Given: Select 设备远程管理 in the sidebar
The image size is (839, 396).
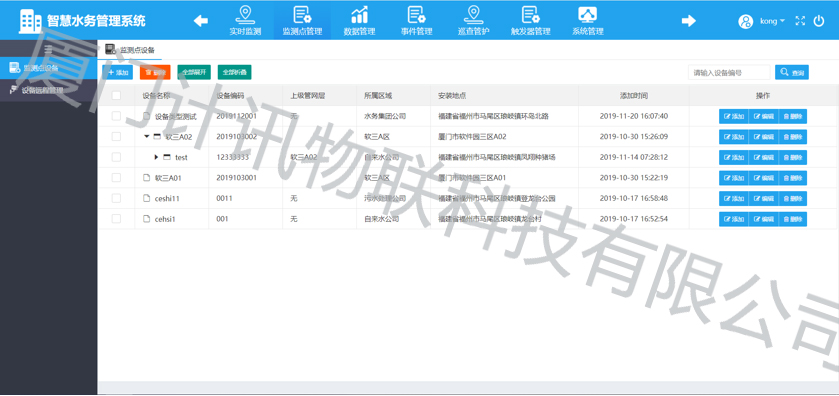Looking at the screenshot, I should point(49,90).
